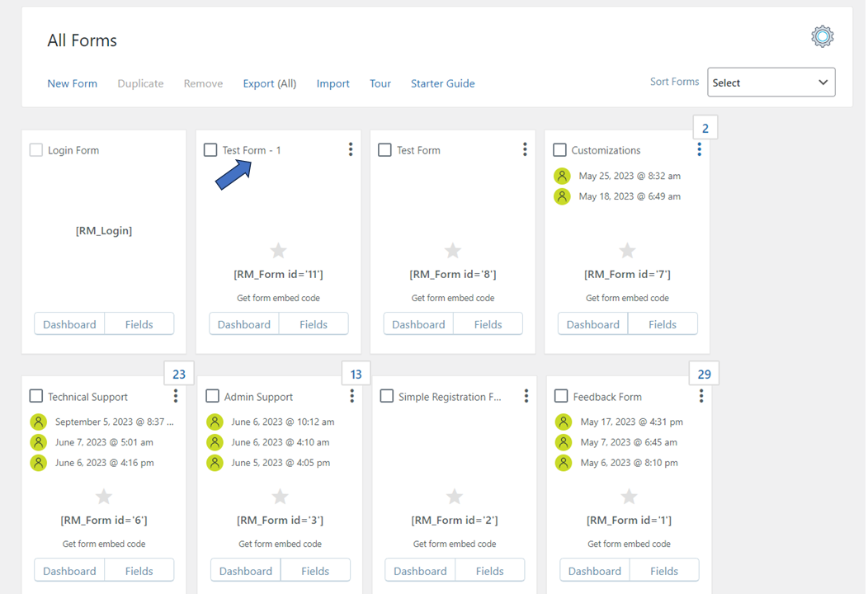This screenshot has width=868, height=594.
Task: Open three-dot menu on Technical Support card
Action: point(176,396)
